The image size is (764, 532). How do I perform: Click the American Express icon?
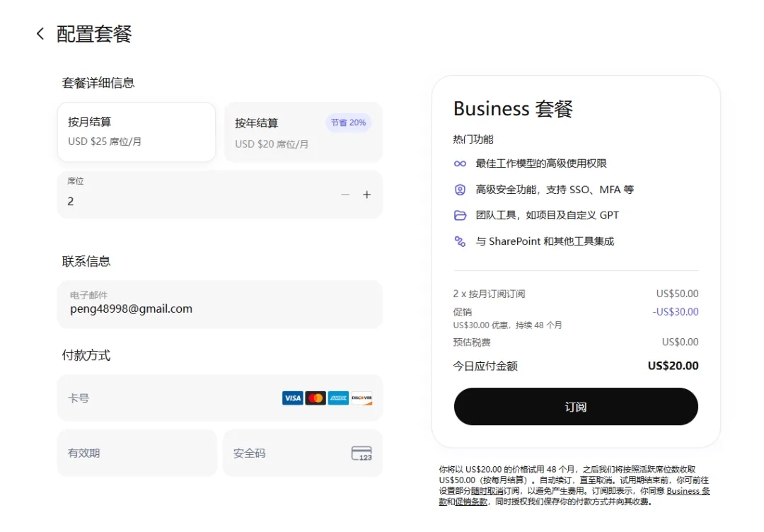point(338,398)
